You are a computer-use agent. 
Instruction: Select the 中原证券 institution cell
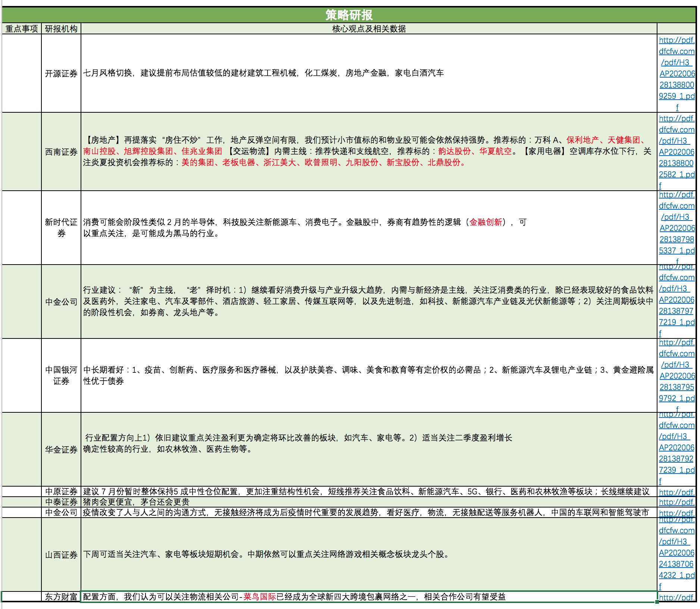click(61, 491)
